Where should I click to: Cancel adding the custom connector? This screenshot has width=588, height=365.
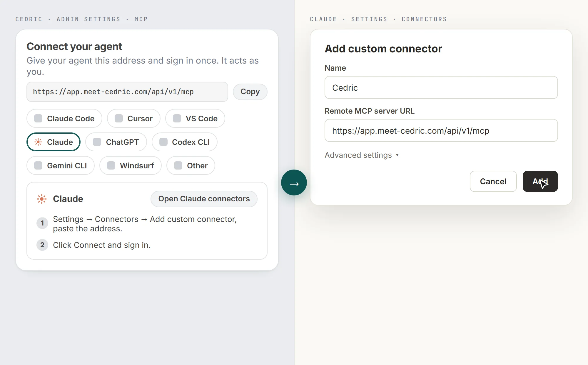[493, 181]
